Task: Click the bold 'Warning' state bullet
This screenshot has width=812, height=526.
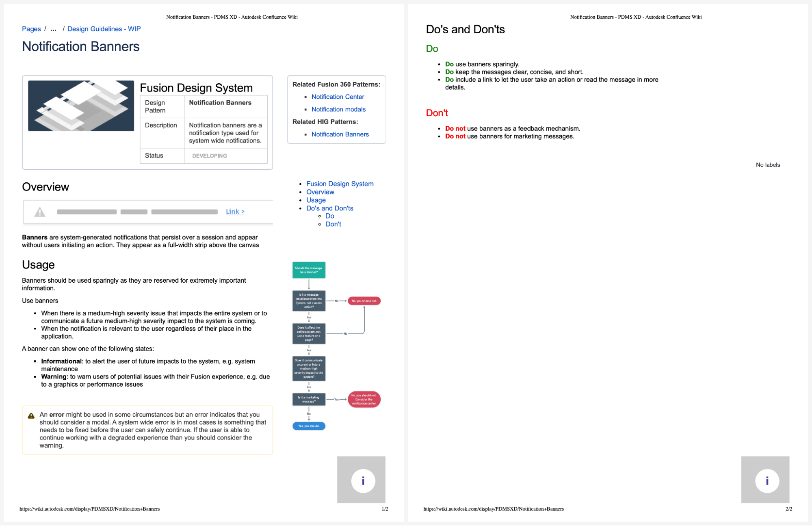Action: (54, 377)
